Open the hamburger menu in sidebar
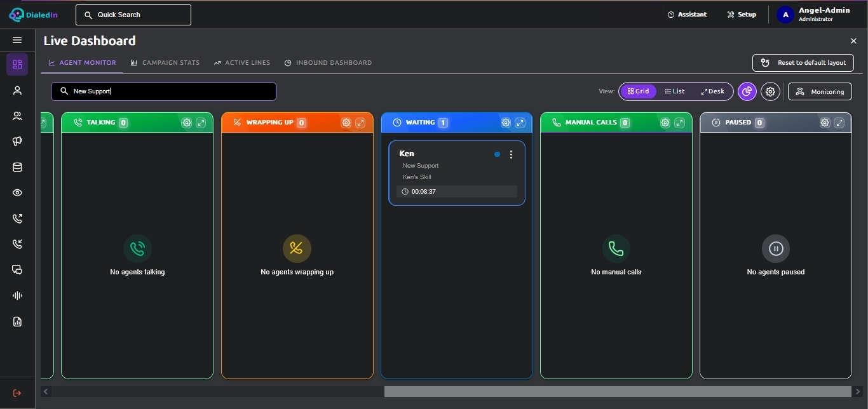Screen dimensions: 868x409 click(17, 40)
